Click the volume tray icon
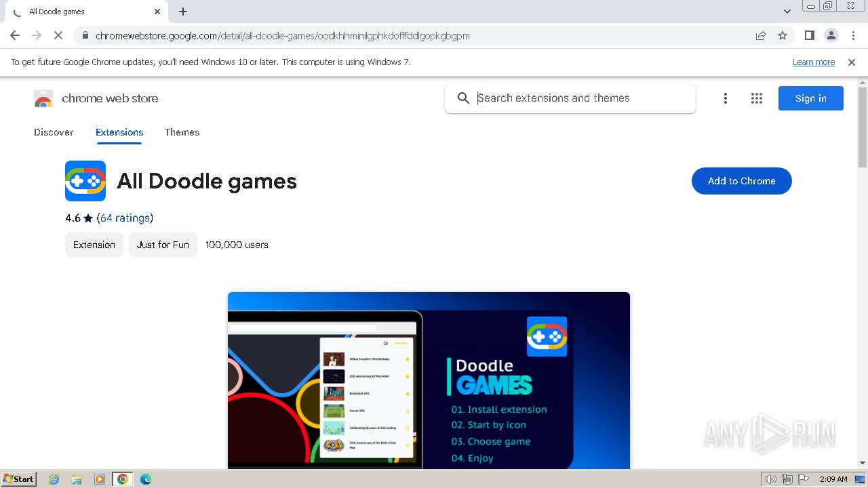Screen dimensions: 868x488 click(x=771, y=479)
